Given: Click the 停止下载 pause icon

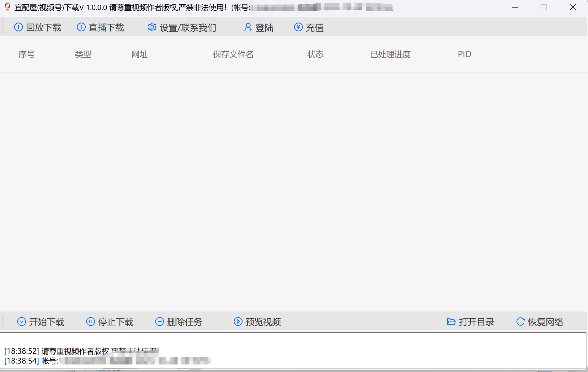Looking at the screenshot, I should (91, 322).
